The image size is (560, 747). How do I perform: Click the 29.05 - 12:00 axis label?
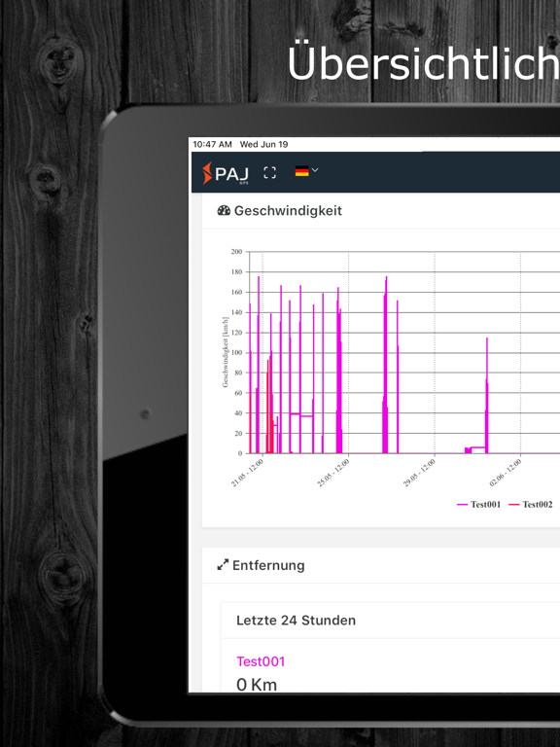[x=420, y=473]
